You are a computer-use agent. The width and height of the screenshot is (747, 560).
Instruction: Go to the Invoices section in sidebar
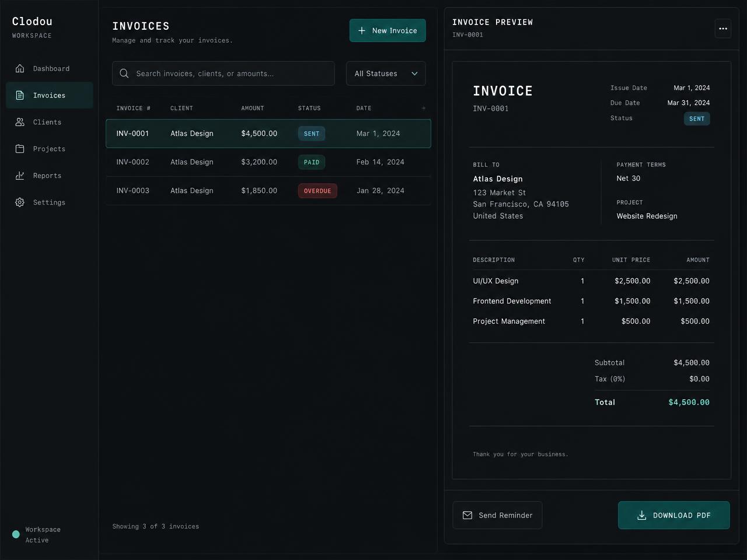pyautogui.click(x=50, y=96)
